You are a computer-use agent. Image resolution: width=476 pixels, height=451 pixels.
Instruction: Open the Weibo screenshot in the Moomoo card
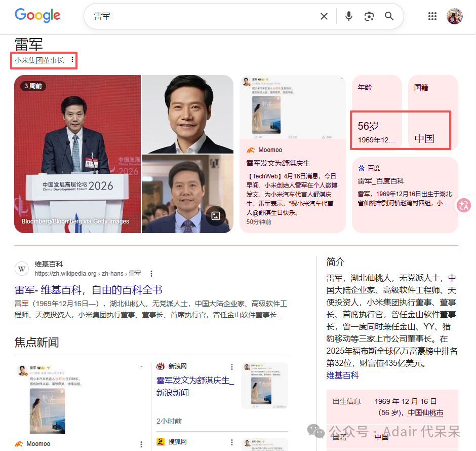click(293, 107)
